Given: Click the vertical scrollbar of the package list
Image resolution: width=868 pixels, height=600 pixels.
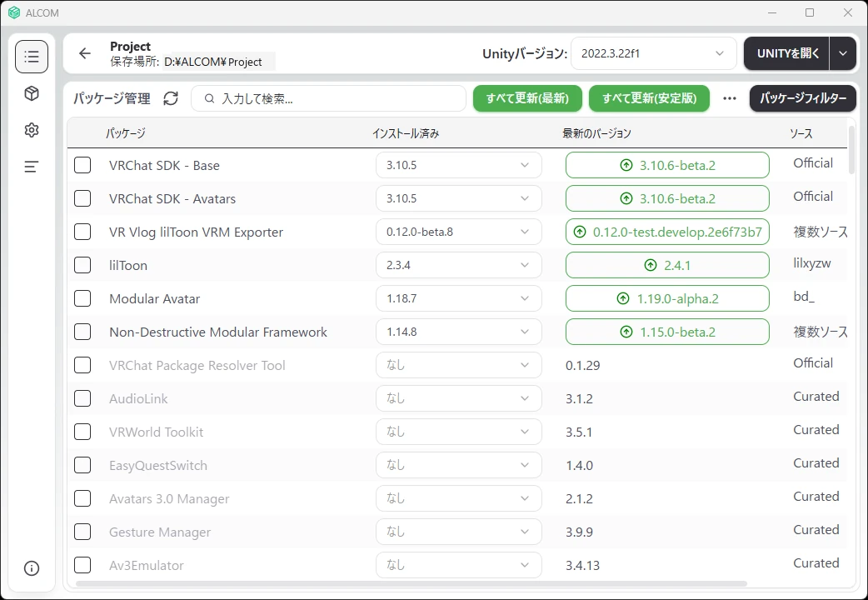Looking at the screenshot, I should pyautogui.click(x=851, y=150).
